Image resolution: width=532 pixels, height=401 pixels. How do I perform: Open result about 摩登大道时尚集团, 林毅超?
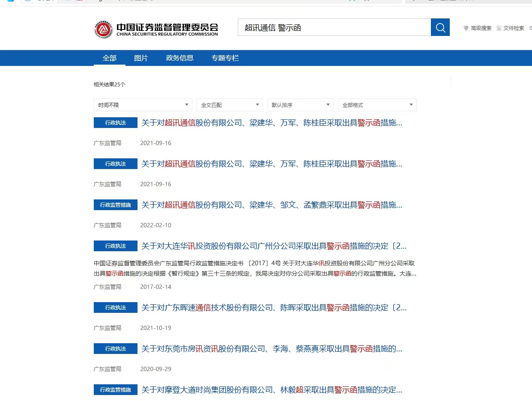tap(272, 390)
